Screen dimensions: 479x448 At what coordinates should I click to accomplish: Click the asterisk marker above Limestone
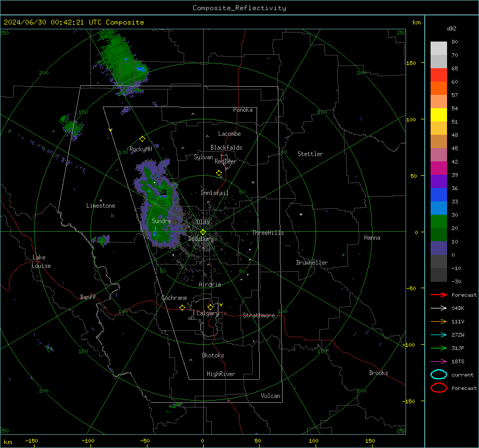pos(101,201)
